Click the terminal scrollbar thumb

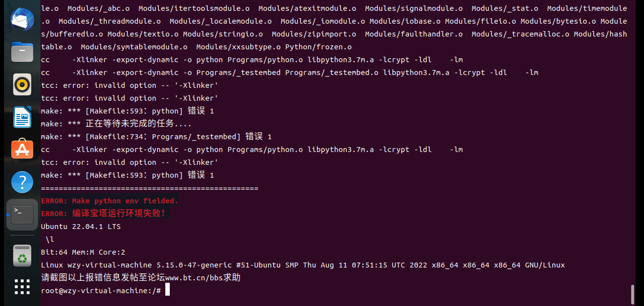coord(632,295)
